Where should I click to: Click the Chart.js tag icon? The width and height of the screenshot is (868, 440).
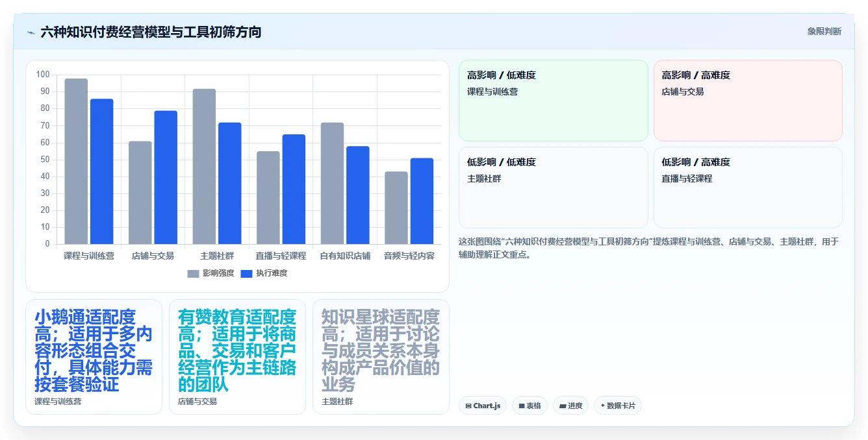pos(468,406)
